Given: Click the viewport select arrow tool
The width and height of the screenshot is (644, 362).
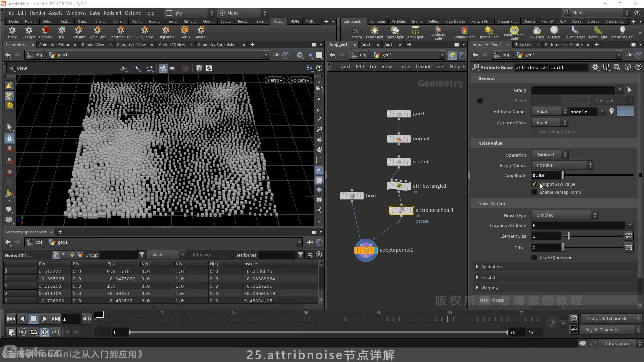Looking at the screenshot, I should pyautogui.click(x=9, y=127).
